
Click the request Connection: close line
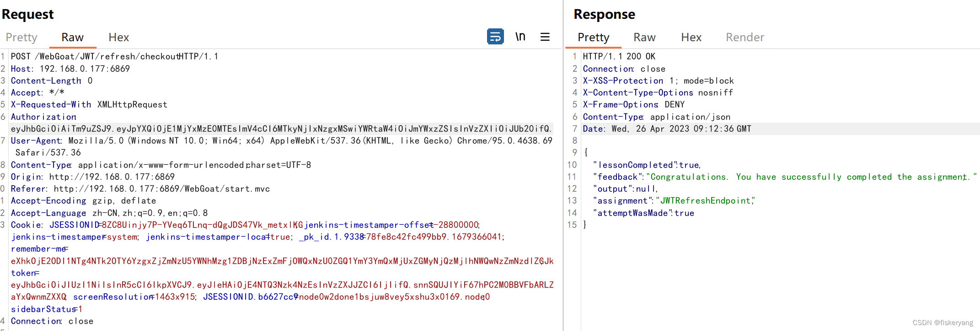click(52, 321)
